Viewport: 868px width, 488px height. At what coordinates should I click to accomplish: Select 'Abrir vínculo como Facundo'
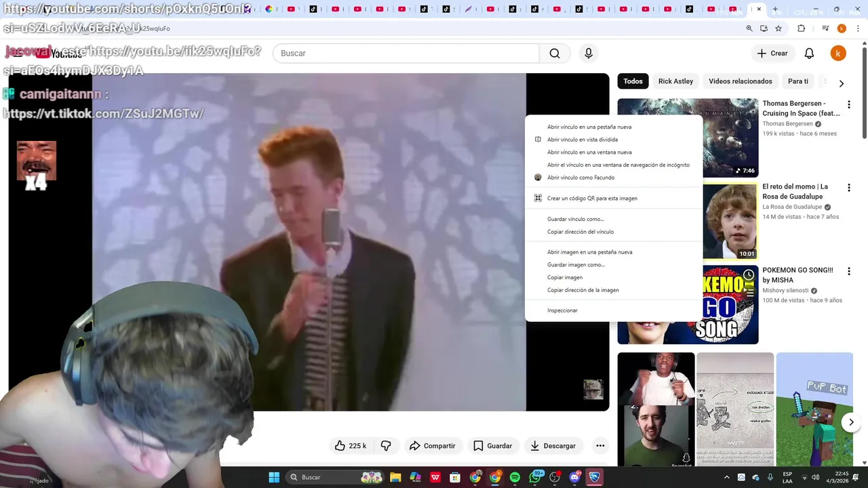pos(614,178)
